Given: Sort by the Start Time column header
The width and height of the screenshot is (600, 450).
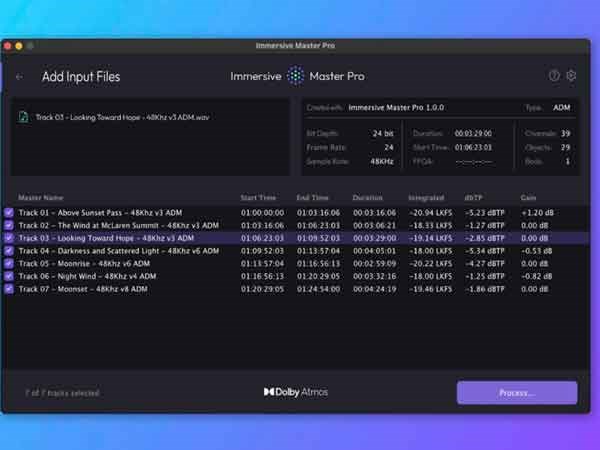Looking at the screenshot, I should pos(258,198).
